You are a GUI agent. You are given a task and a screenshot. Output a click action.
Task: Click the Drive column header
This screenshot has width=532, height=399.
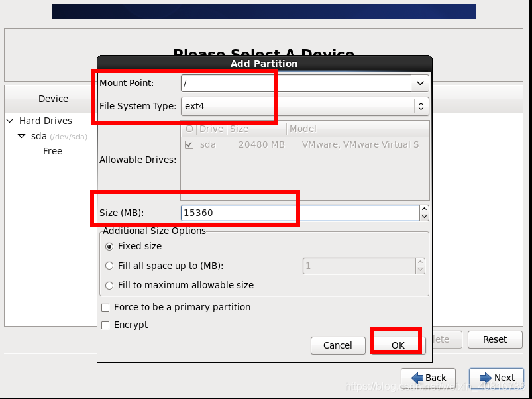211,129
